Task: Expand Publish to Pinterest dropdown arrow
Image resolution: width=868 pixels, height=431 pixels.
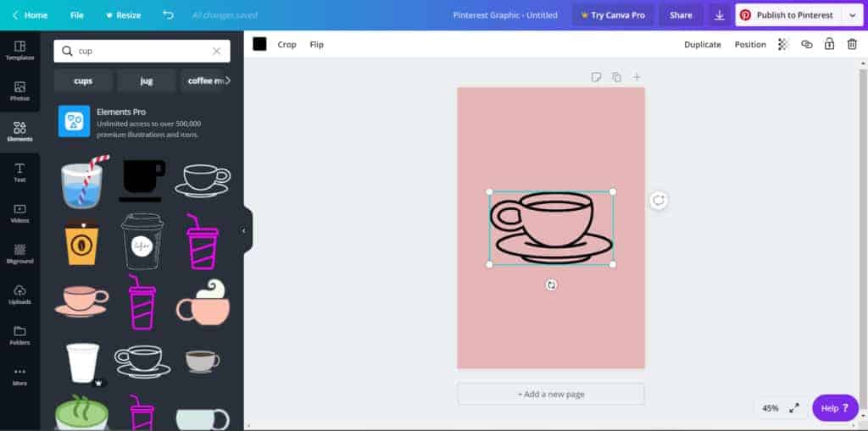Action: coord(852,15)
